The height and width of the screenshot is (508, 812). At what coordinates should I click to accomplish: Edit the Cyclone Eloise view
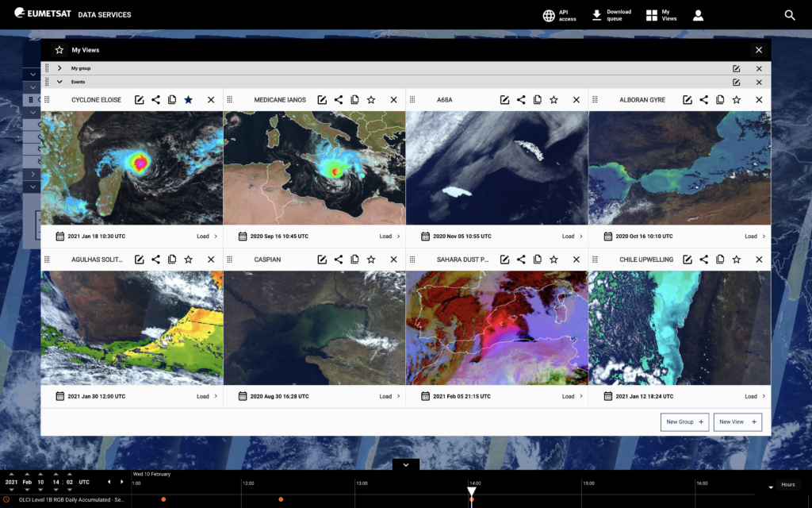click(140, 100)
